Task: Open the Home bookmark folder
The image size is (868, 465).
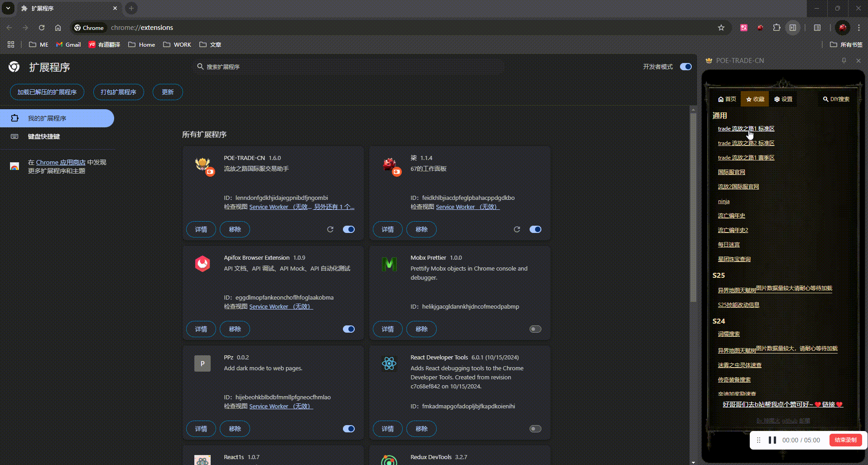Action: pos(142,44)
